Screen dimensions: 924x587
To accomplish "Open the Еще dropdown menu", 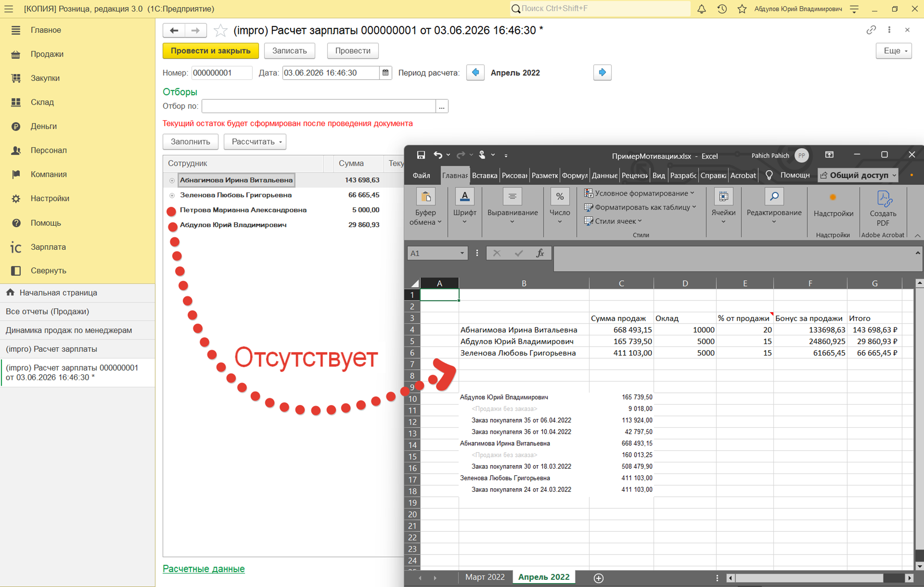I will pyautogui.click(x=894, y=51).
